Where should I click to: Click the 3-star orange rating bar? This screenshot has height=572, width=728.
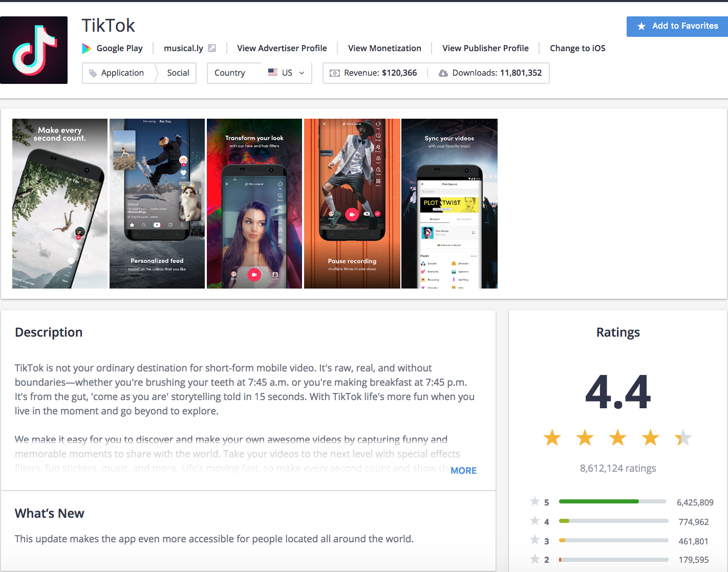point(613,540)
